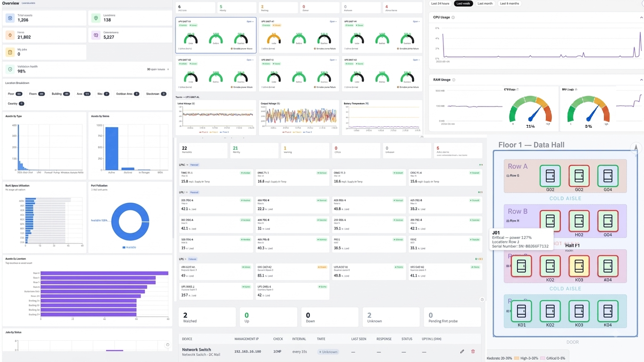Click the RAM gauge showing 0%
The image size is (644, 362).
coord(588,110)
